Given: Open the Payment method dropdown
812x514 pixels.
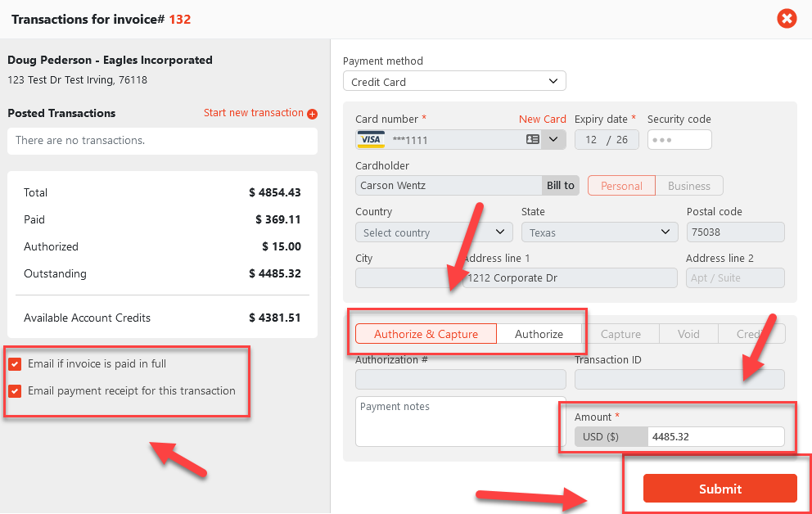Looking at the screenshot, I should point(454,82).
